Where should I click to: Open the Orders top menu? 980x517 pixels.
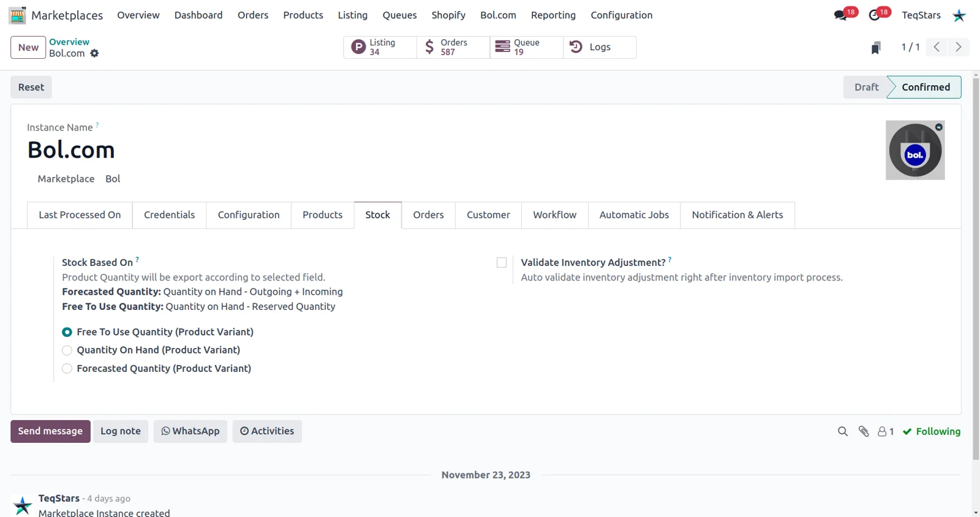(253, 15)
